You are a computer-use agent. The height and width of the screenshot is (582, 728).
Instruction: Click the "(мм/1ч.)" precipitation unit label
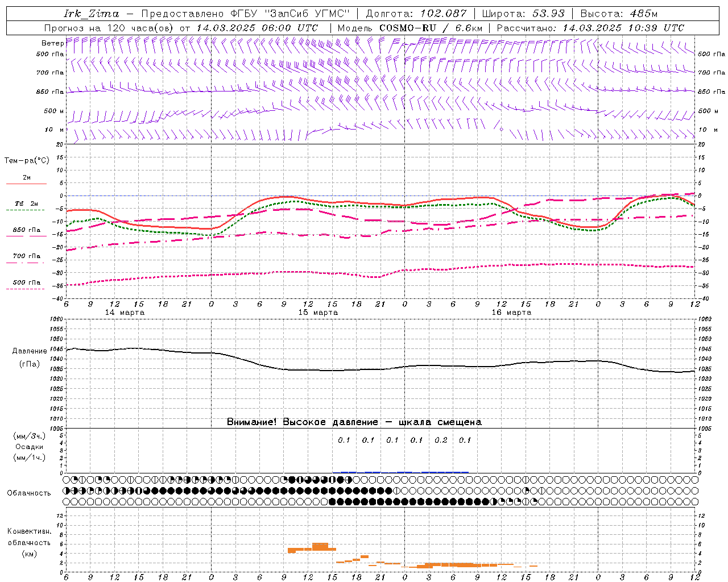coord(30,458)
